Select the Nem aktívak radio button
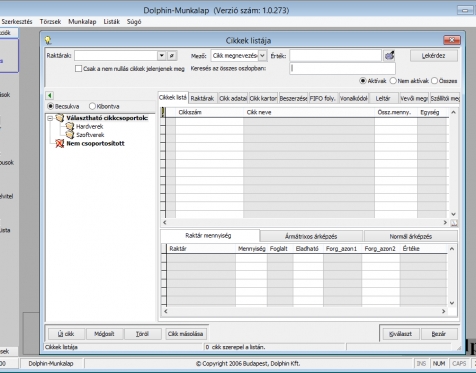The height and width of the screenshot is (373, 476). tap(393, 81)
